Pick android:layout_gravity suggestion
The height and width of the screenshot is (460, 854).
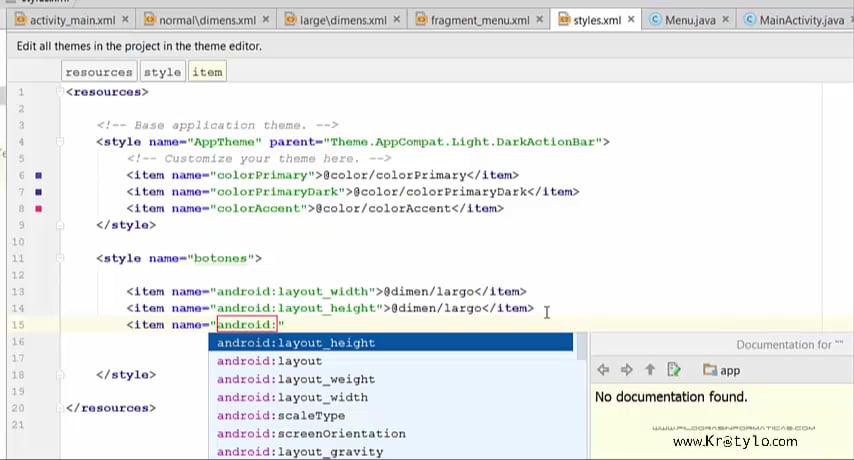[391, 451]
